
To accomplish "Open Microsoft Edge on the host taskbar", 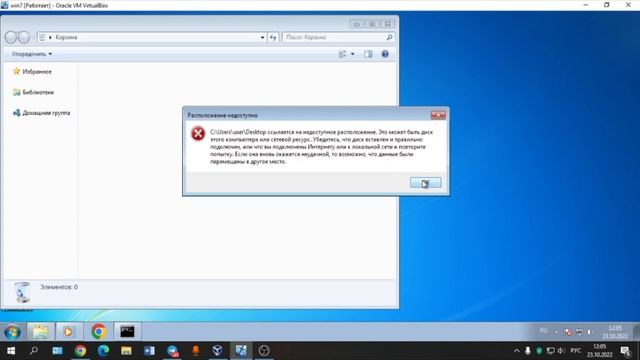I will click(103, 351).
